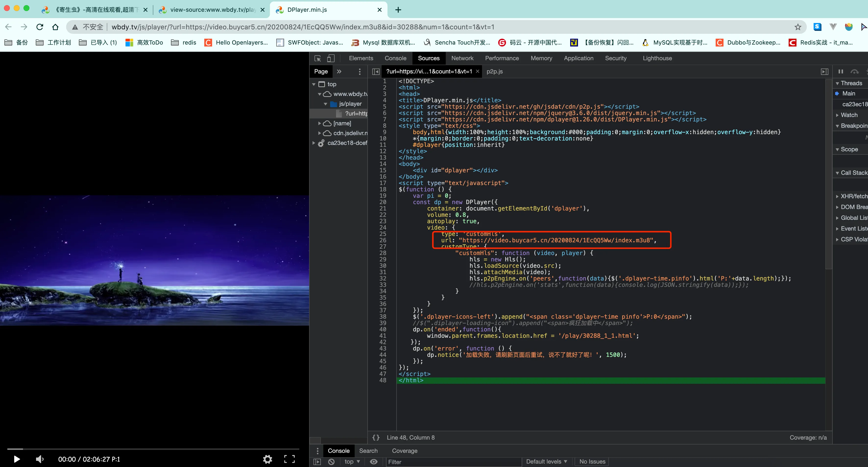Screen dimensions: 868x467
Task: Switch to the Console panel tab
Action: (395, 58)
